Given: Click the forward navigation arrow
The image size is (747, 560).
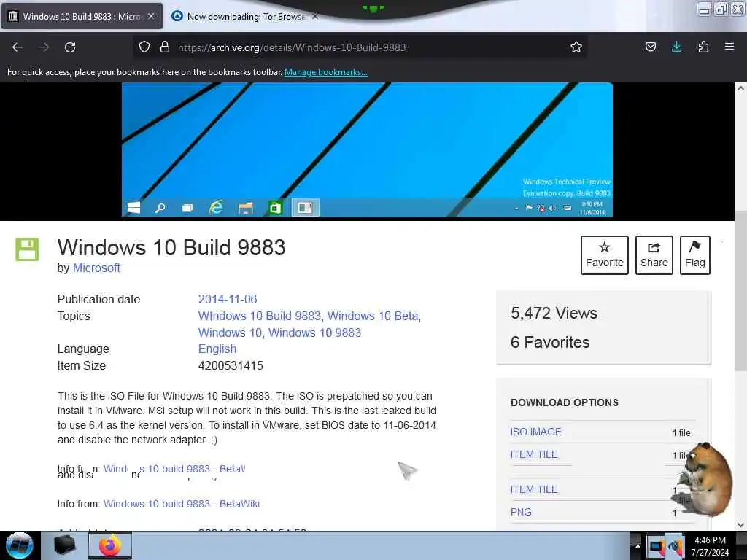Looking at the screenshot, I should click(x=44, y=47).
